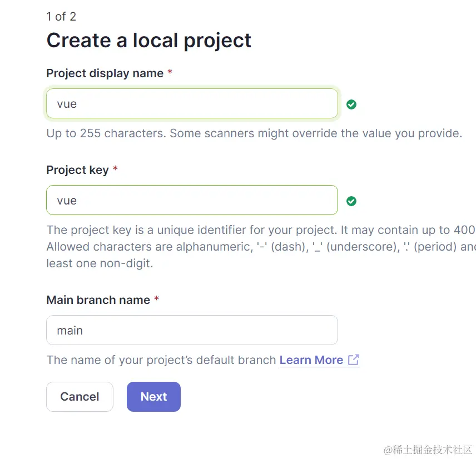Select the 'Project key' label
Screen dimensions: 476x459
[x=77, y=170]
